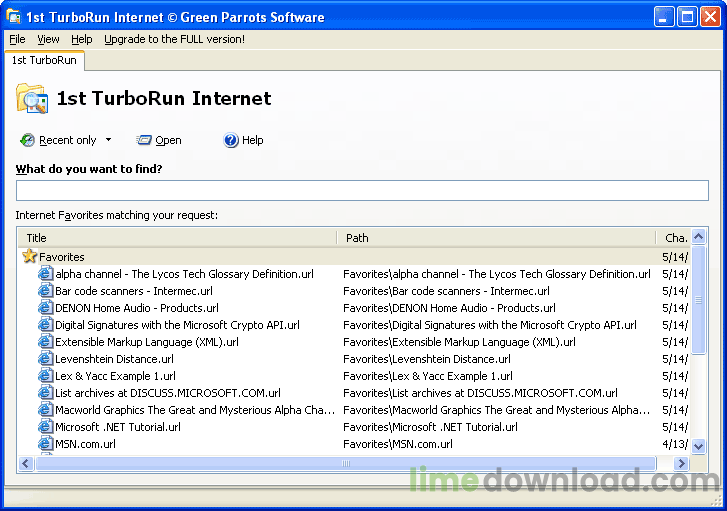Select the 1st TurboRun tab
The width and height of the screenshot is (727, 511).
44,60
